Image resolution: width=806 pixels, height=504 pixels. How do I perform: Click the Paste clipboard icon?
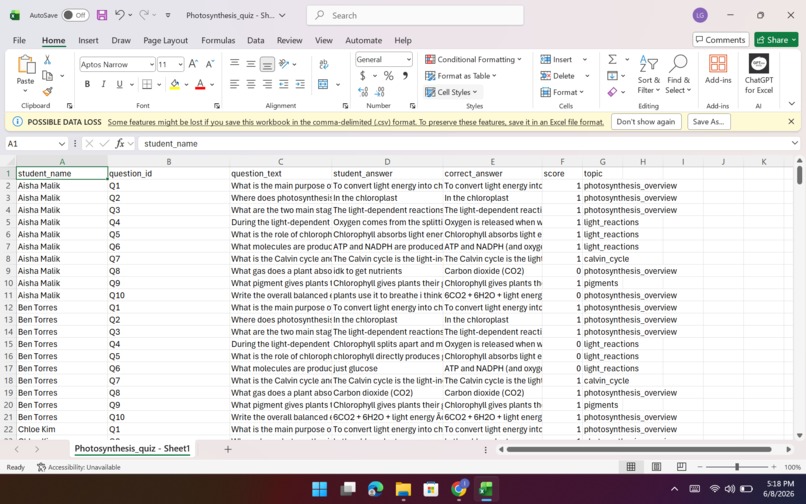[x=25, y=65]
